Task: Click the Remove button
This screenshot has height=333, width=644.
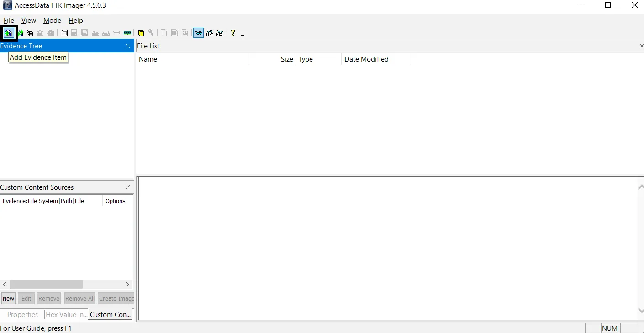Action: coord(49,299)
